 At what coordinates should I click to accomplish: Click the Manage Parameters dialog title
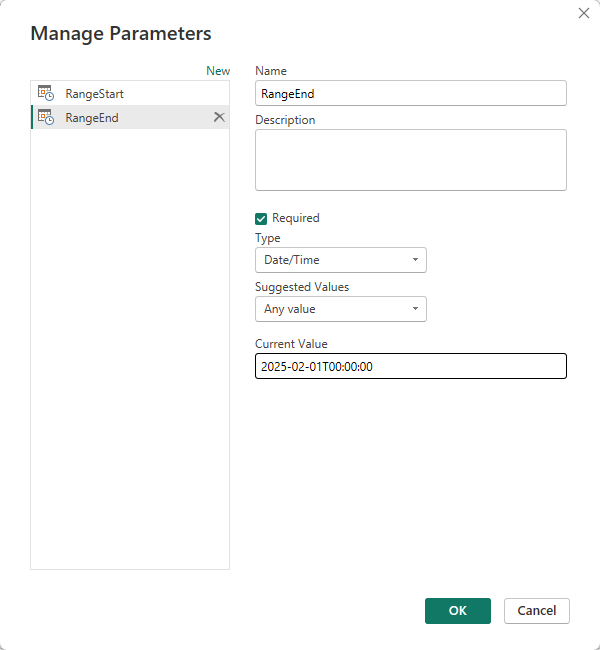point(121,33)
